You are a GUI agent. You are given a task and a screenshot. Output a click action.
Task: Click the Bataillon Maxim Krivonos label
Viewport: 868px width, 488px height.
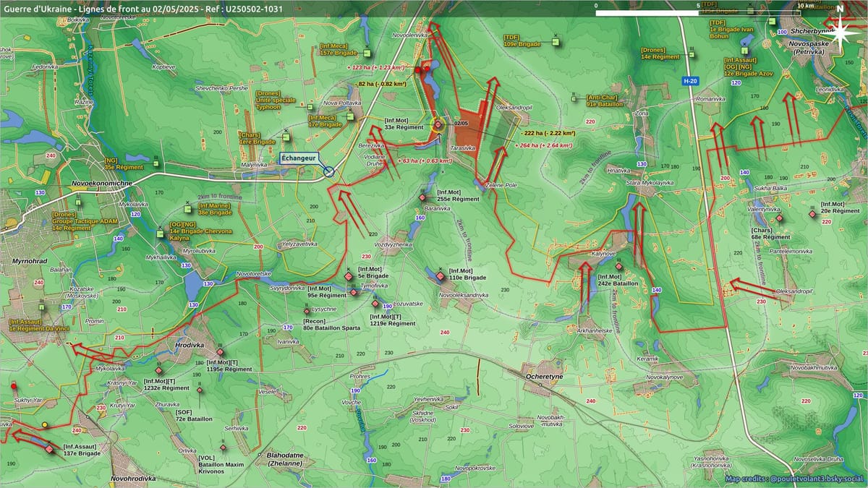[221, 466]
